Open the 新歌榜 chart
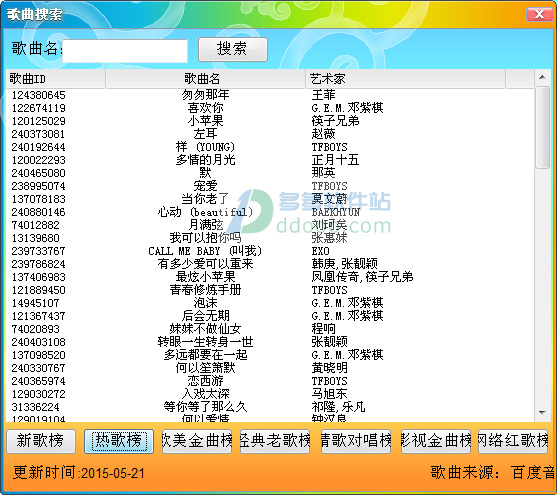Viewport: 557px width, 495px height. click(x=41, y=441)
